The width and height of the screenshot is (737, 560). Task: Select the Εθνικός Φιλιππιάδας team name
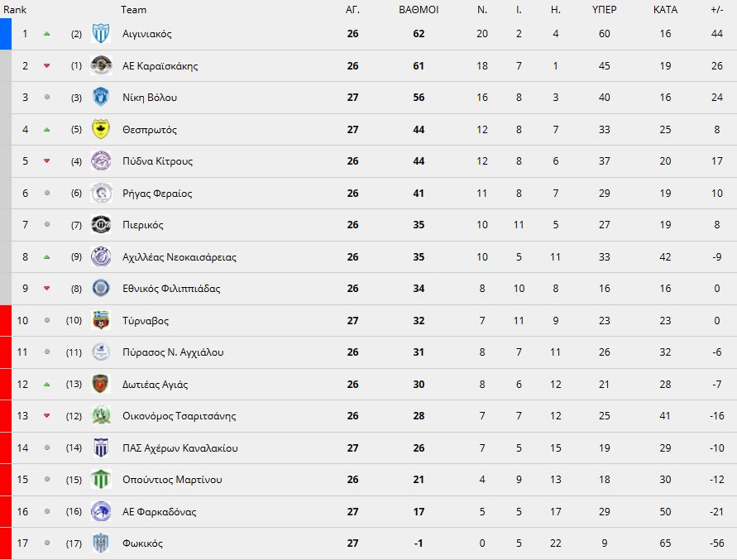[x=171, y=289]
